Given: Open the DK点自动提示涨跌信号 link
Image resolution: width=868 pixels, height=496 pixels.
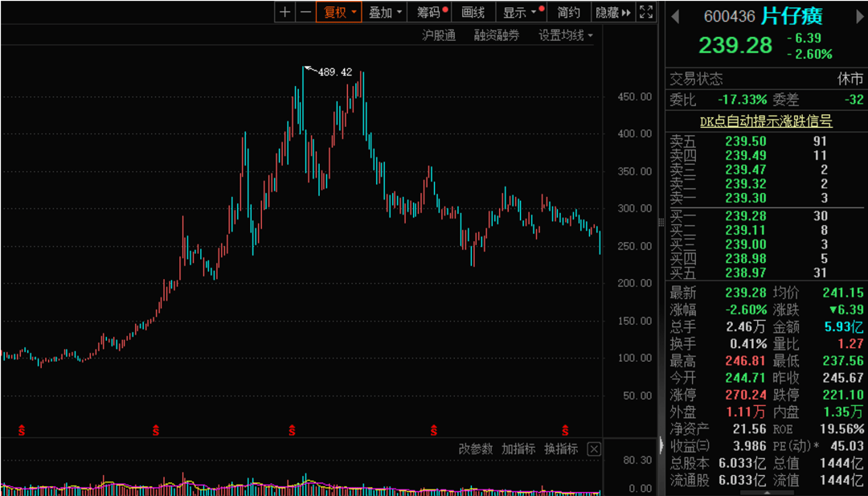Looking at the screenshot, I should [766, 121].
